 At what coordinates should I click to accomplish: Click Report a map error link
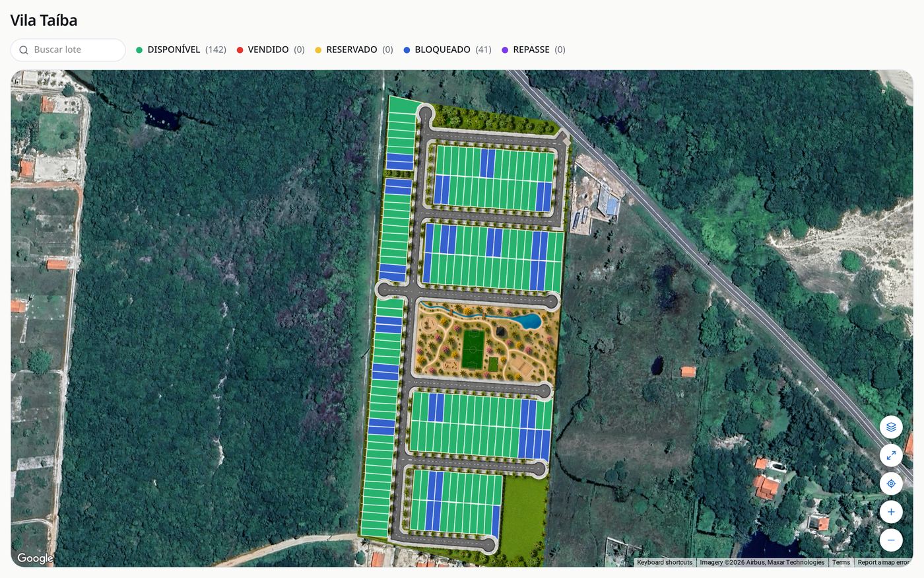pos(883,562)
